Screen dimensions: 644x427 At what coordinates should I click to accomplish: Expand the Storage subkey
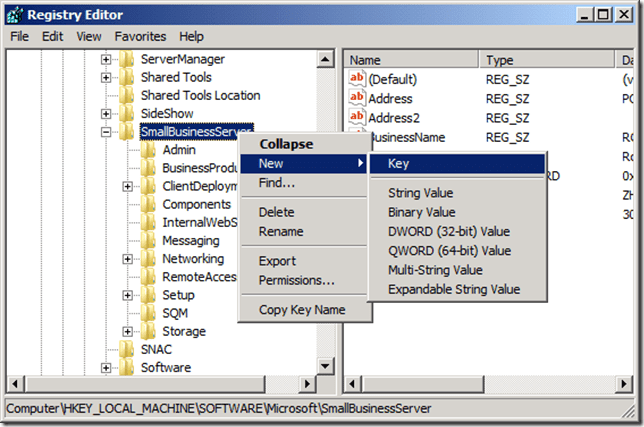point(128,331)
